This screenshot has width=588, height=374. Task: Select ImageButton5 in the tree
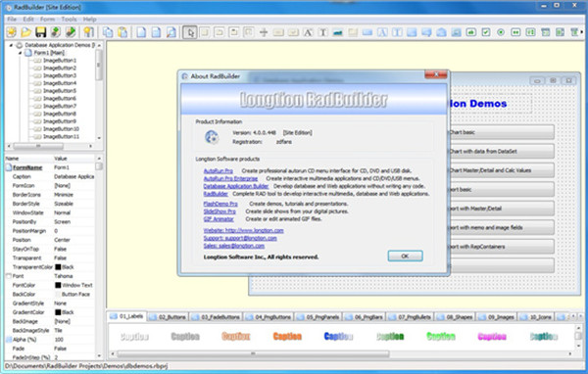click(59, 91)
